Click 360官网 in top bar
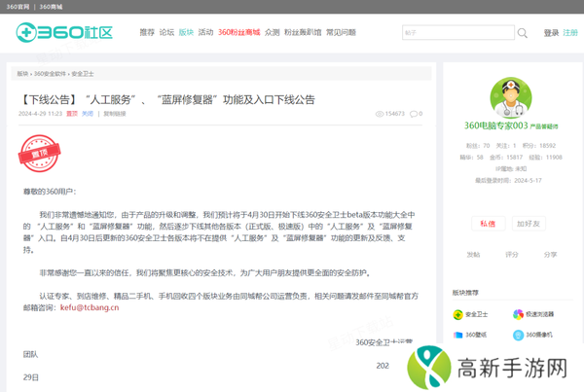584x392 pixels. point(18,7)
